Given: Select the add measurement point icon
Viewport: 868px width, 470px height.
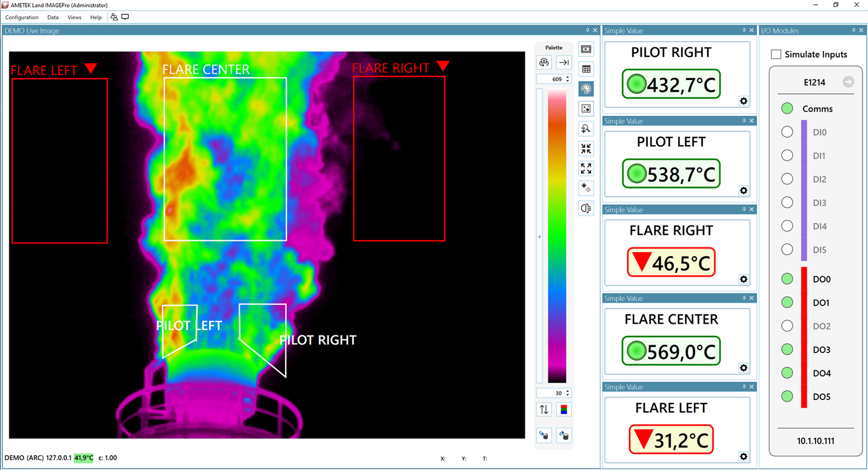Looking at the screenshot, I should (x=586, y=188).
